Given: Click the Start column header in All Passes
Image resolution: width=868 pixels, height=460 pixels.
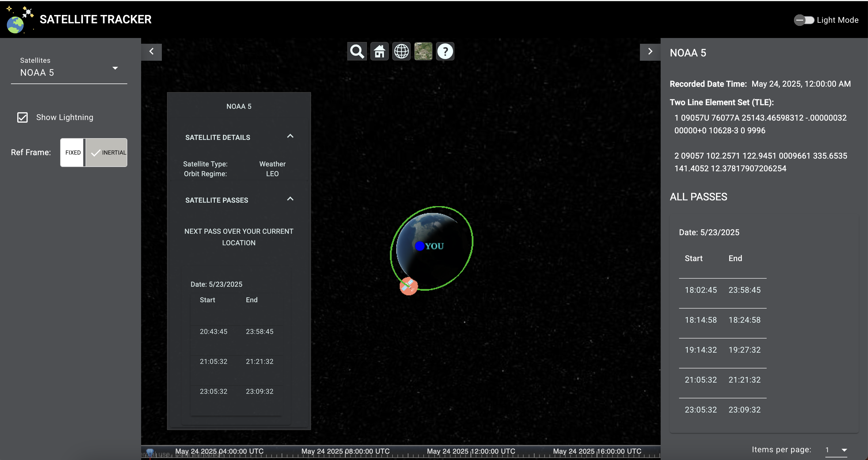Looking at the screenshot, I should click(693, 258).
